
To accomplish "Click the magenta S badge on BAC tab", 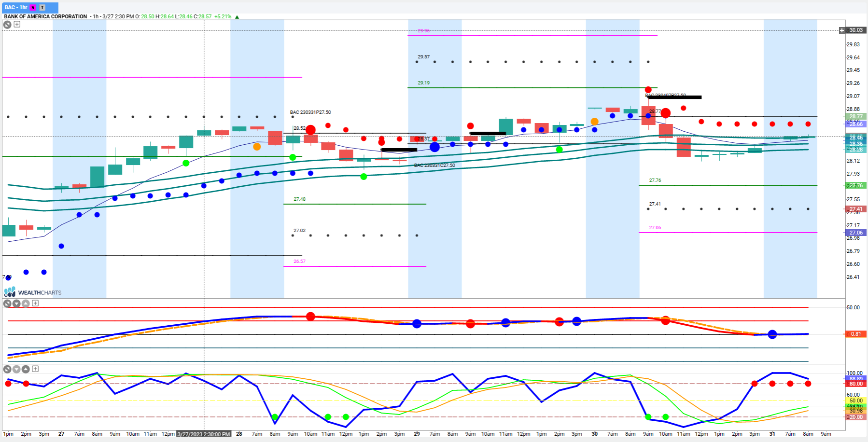I will click(x=33, y=7).
